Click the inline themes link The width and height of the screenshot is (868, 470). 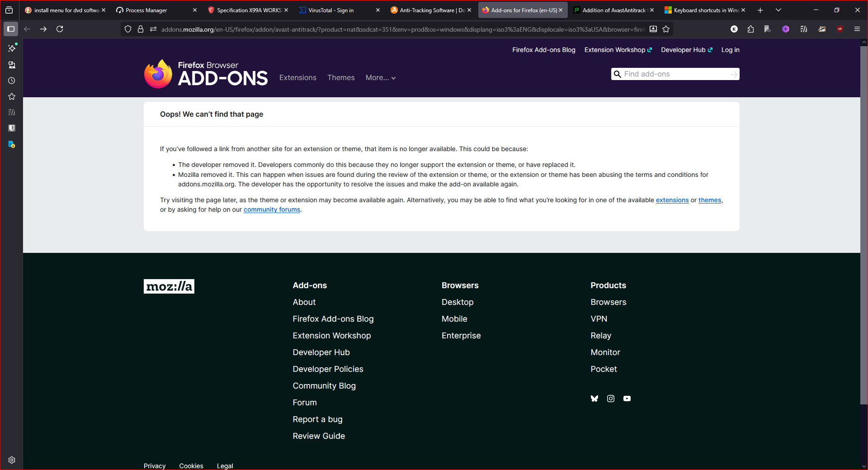point(710,200)
